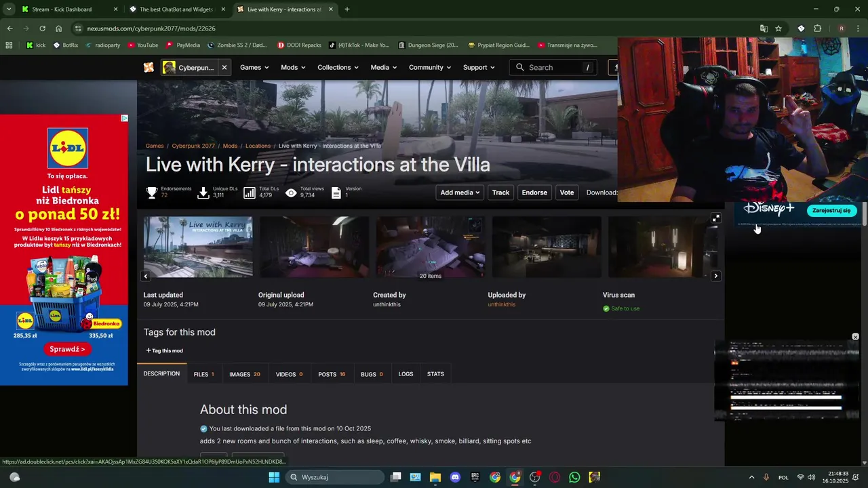
Task: Open the Mods dropdown menu
Action: tap(293, 67)
